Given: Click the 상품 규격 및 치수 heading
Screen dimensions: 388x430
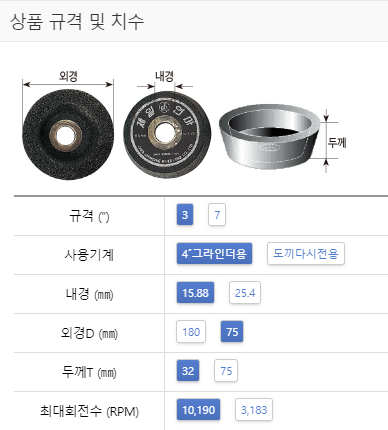Looking at the screenshot, I should (77, 22).
